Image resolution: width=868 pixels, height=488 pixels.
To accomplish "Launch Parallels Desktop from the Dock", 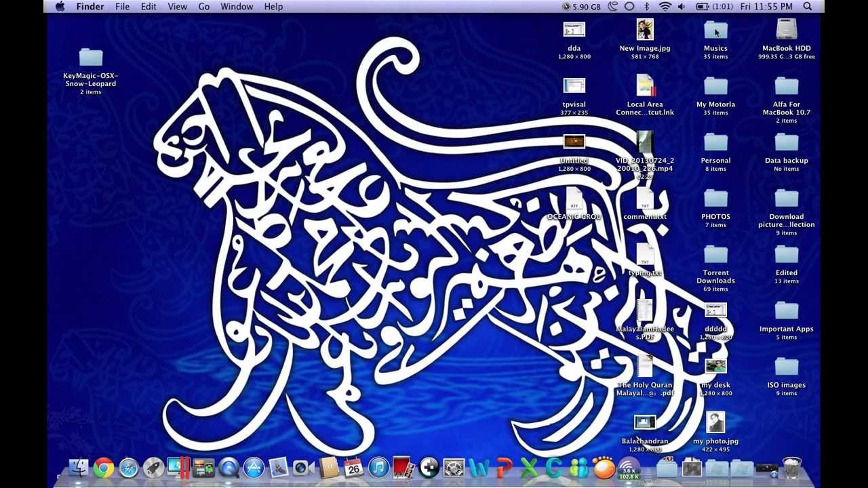I will (x=178, y=467).
